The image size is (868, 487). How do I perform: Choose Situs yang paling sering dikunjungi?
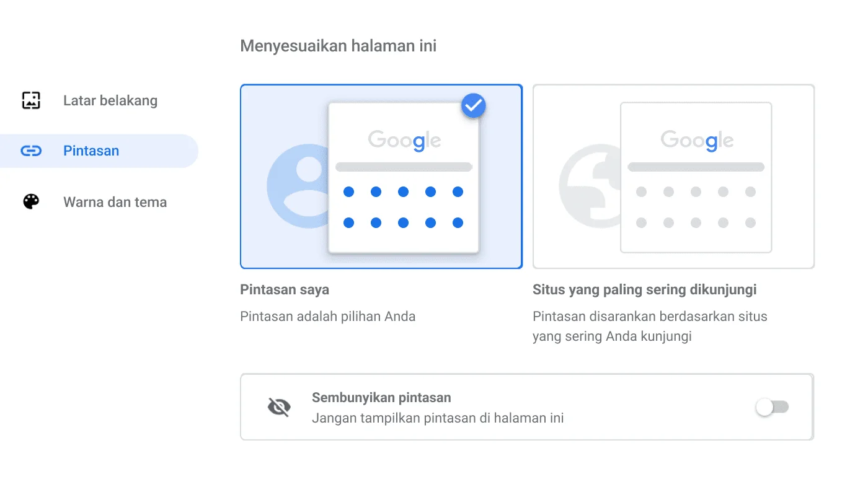click(673, 177)
